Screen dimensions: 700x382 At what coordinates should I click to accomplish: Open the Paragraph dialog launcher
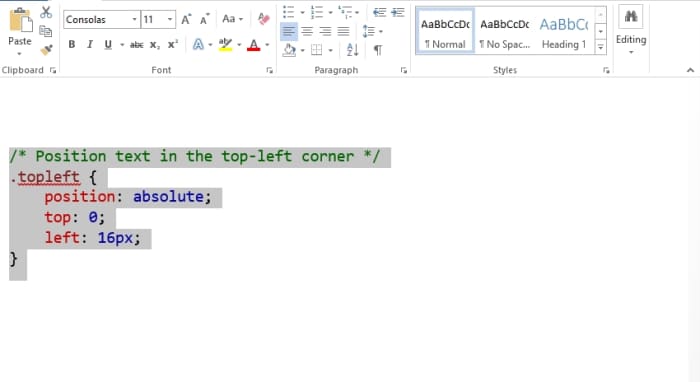tap(404, 70)
